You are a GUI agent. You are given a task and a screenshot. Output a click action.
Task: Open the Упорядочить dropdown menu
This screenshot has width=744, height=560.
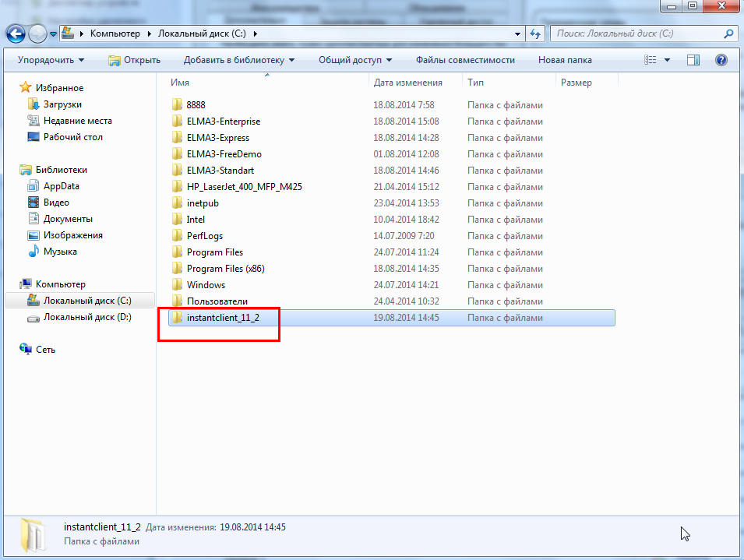click(x=51, y=60)
